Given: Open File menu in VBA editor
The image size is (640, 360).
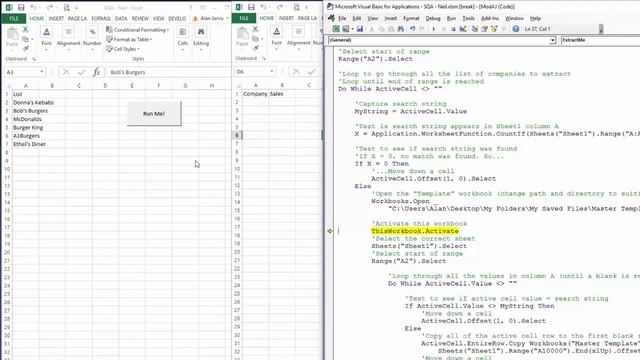Looking at the screenshot, I should point(342,18).
